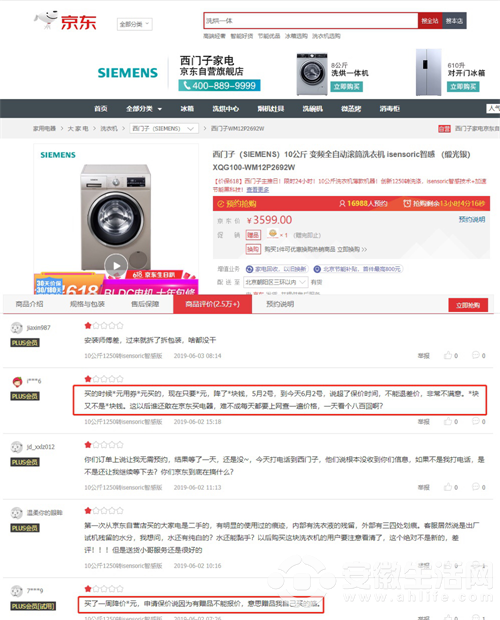Open the 西门子 (SIEMENS) breadcrumb dropdown
The width and height of the screenshot is (500, 620).
164,129
